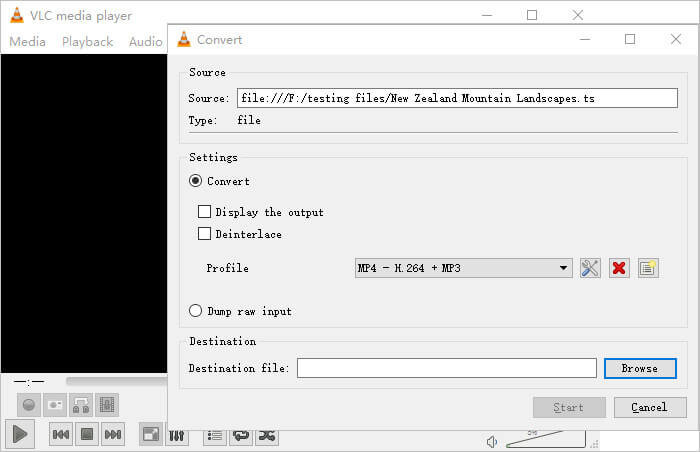
Task: Click Cancel in Convert dialog
Action: point(650,407)
